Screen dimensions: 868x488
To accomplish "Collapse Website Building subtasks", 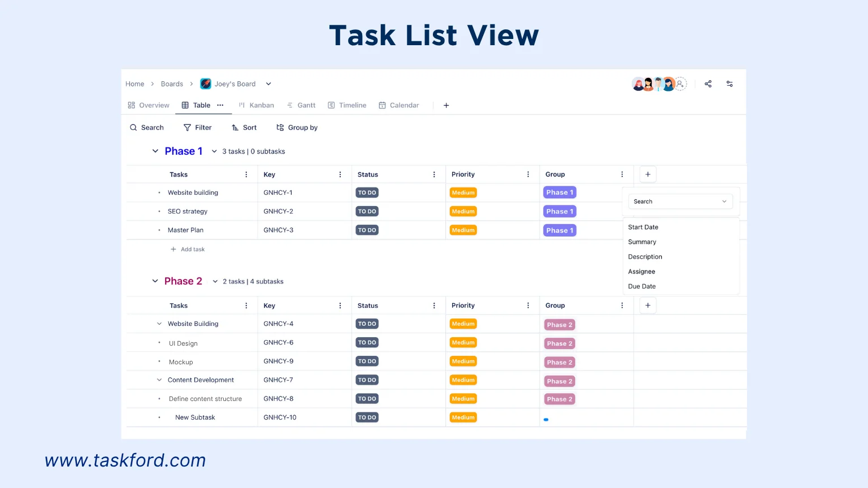I will pyautogui.click(x=159, y=324).
